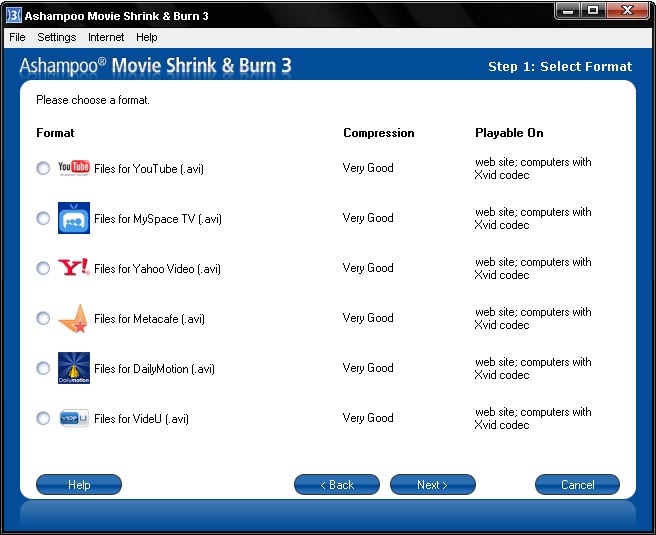Click the 'Compression' column header
Viewport: 656px width, 535px height.
pyautogui.click(x=379, y=133)
